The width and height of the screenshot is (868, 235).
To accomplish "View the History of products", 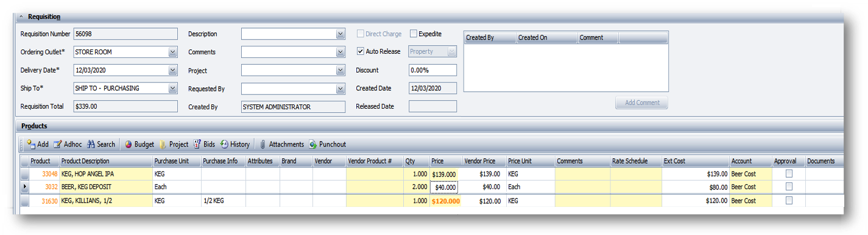I will click(x=235, y=144).
